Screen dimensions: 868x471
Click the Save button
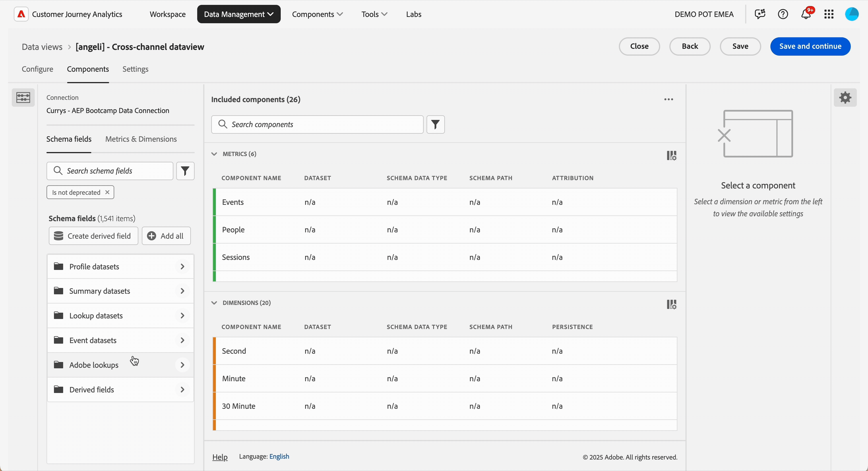tap(740, 46)
